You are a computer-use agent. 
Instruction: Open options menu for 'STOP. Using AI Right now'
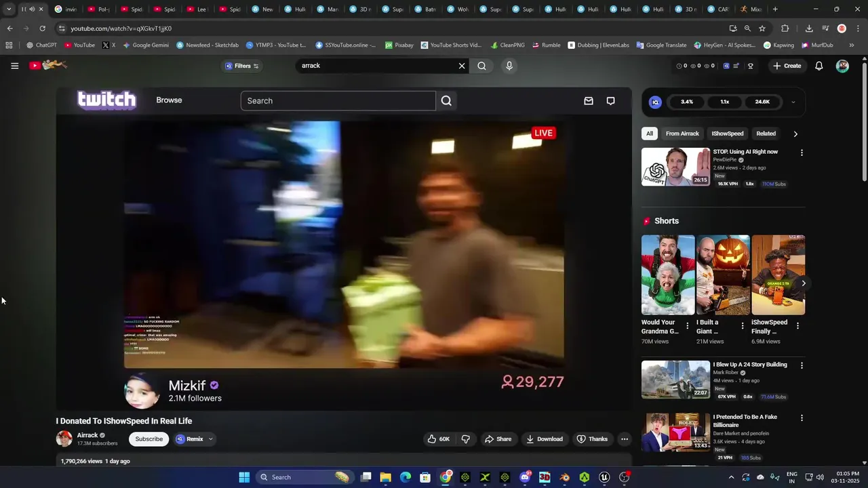coord(802,152)
